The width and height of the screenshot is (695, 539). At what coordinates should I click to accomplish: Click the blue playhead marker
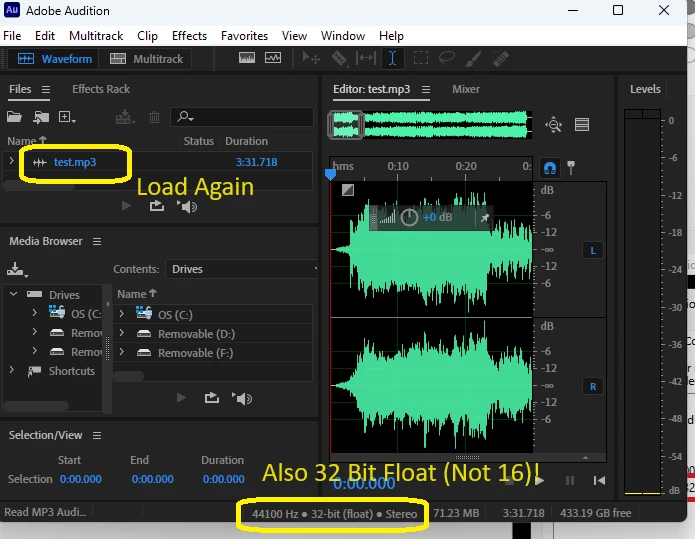point(330,174)
